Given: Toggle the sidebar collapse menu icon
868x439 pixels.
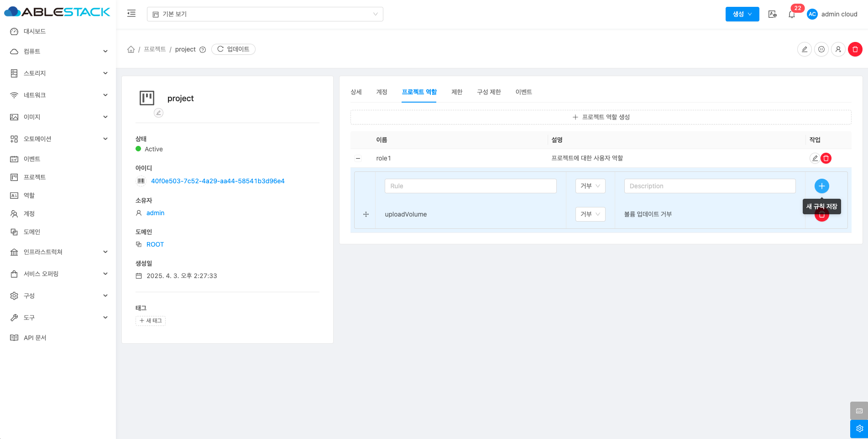Looking at the screenshot, I should 131,14.
